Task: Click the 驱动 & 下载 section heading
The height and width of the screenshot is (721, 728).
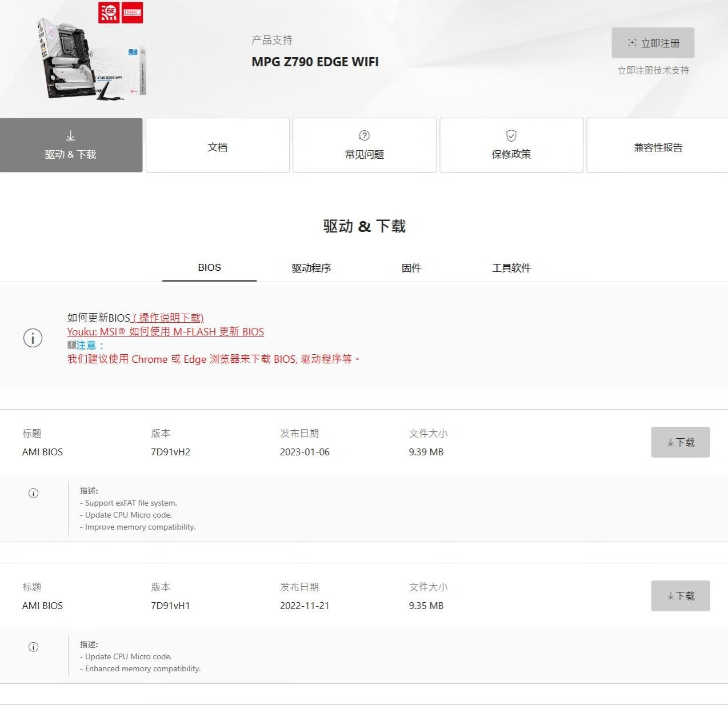Action: point(364,226)
